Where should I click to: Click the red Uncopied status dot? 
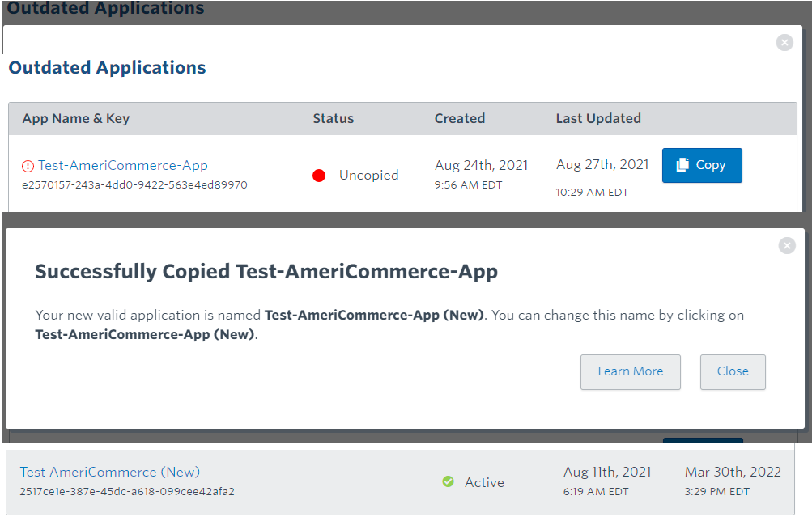319,176
